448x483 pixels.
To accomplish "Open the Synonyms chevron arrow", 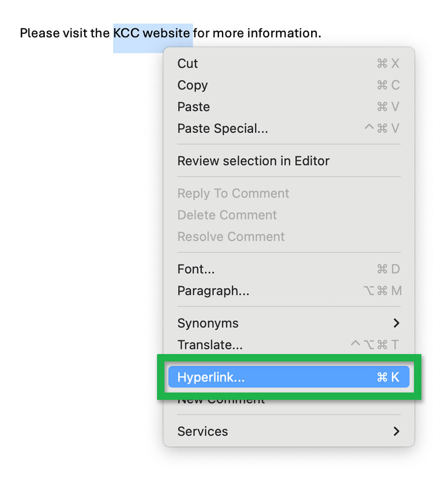I will click(397, 323).
